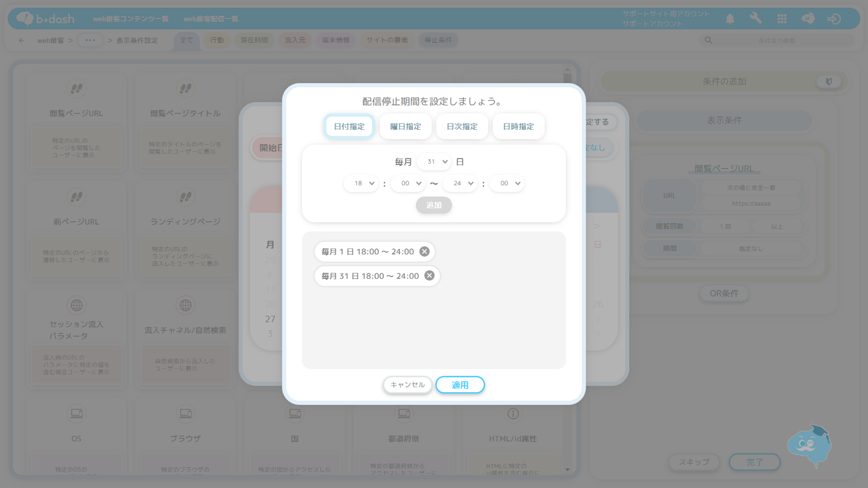The height and width of the screenshot is (488, 868).
Task: Switch to the 日次指定 tab
Action: pyautogui.click(x=462, y=127)
